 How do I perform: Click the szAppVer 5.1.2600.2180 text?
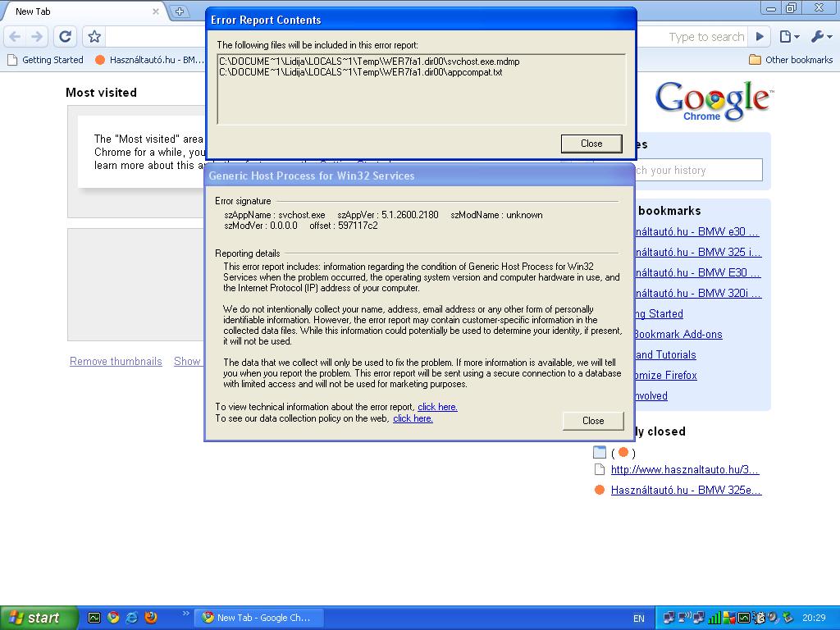pyautogui.click(x=388, y=215)
